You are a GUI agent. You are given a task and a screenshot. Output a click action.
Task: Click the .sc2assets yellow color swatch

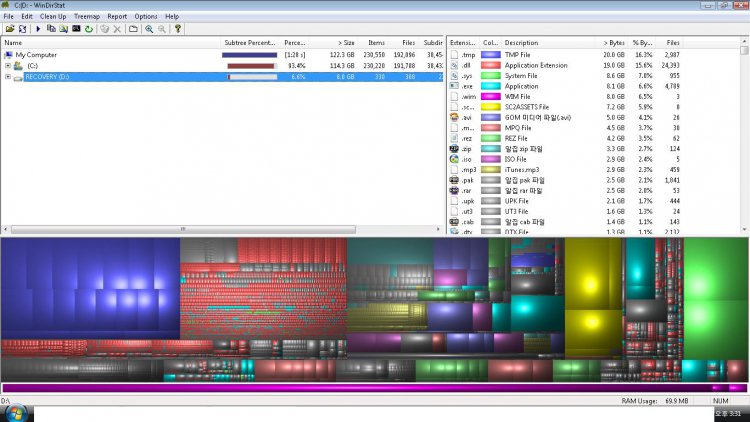pos(491,107)
